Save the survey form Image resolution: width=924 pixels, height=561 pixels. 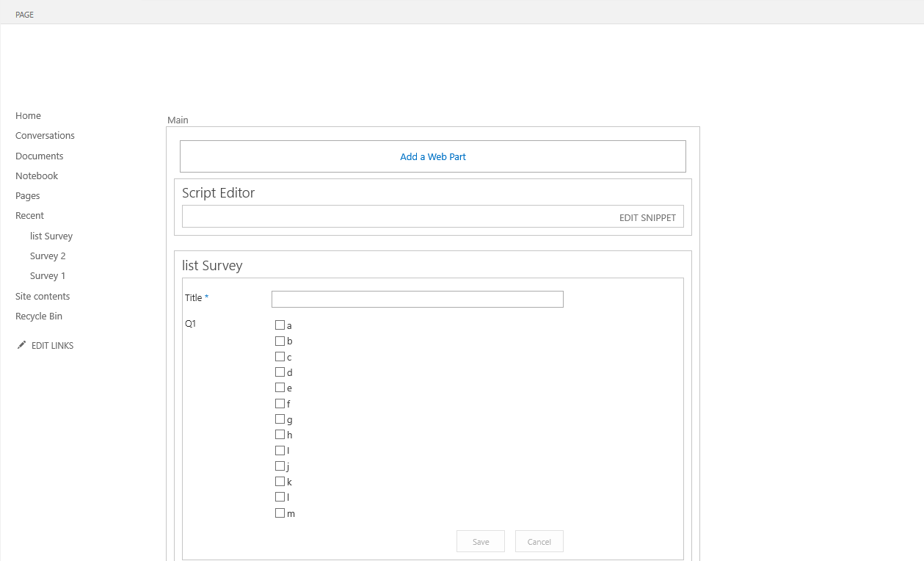(x=481, y=541)
